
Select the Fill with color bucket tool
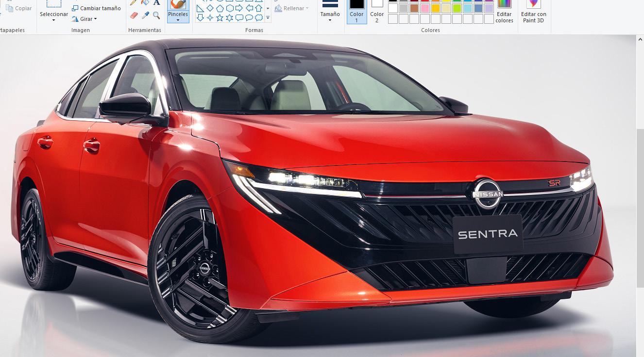(x=145, y=2)
